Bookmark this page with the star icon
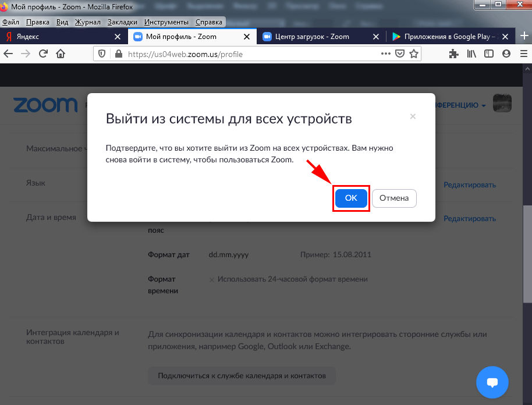The image size is (532, 405). (414, 54)
